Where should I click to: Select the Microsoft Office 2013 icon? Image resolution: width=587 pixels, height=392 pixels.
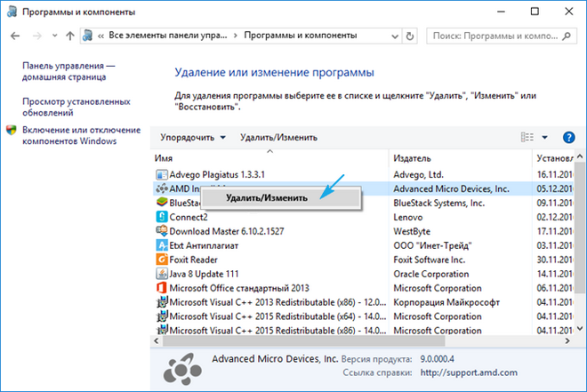pyautogui.click(x=162, y=288)
